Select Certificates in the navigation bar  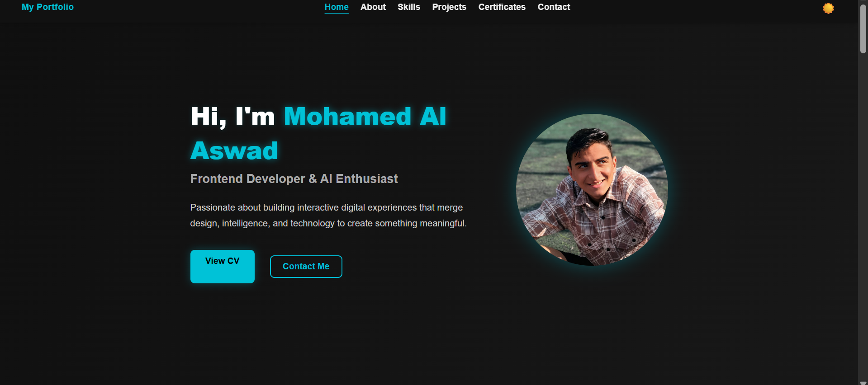point(502,7)
